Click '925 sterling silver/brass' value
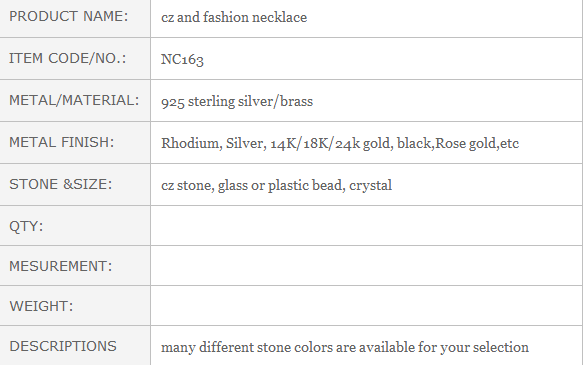 point(237,102)
